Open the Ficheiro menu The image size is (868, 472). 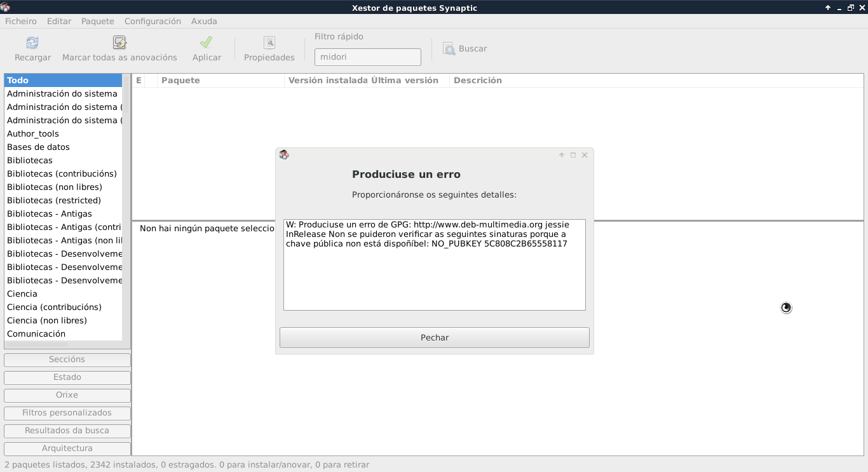[x=21, y=21]
